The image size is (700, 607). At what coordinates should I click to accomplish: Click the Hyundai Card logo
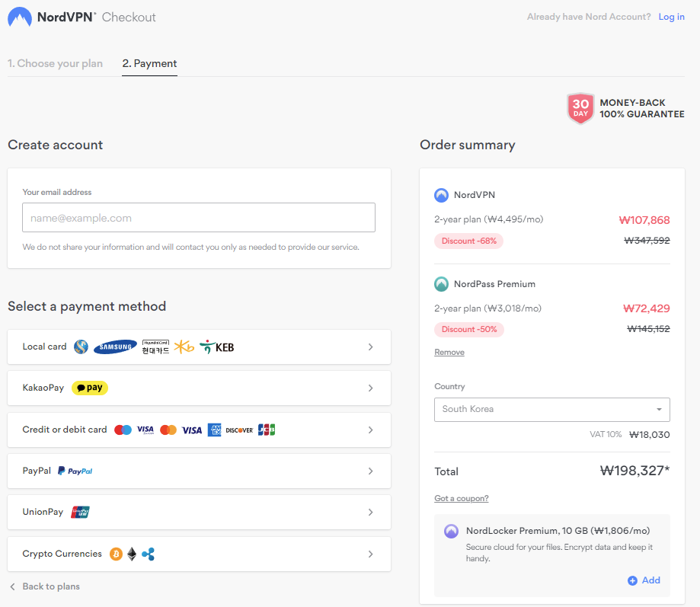155,347
